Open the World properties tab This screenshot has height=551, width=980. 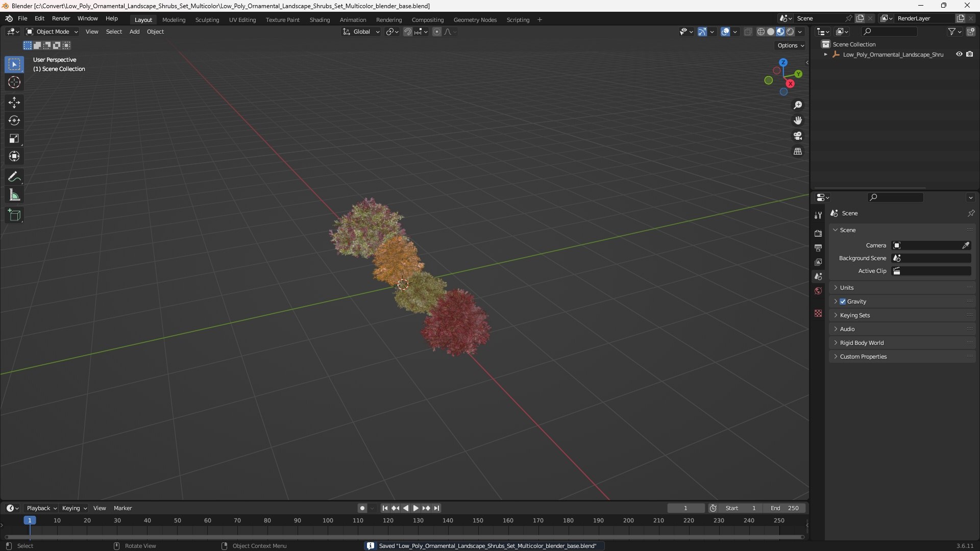click(818, 291)
